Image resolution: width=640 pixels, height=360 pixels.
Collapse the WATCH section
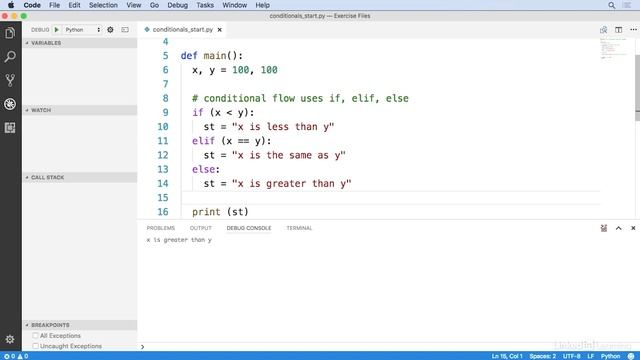tap(80, 110)
